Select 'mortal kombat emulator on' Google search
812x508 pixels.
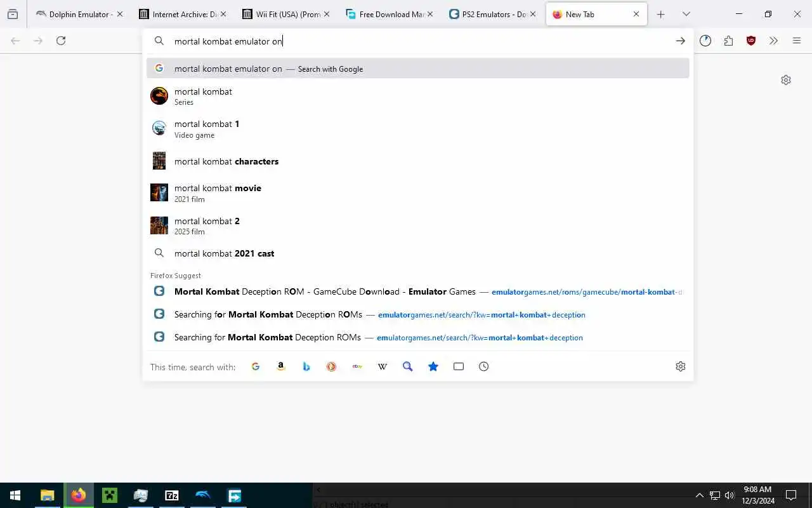click(x=417, y=69)
